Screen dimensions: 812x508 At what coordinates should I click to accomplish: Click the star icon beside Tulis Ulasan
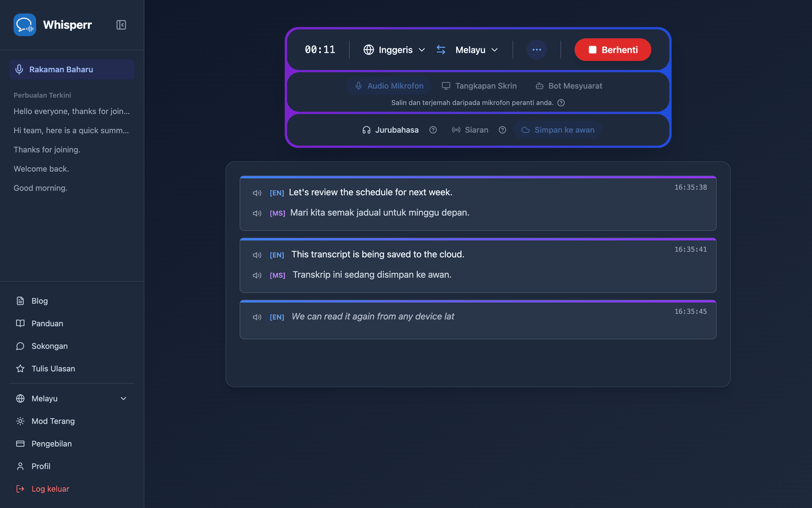20,369
